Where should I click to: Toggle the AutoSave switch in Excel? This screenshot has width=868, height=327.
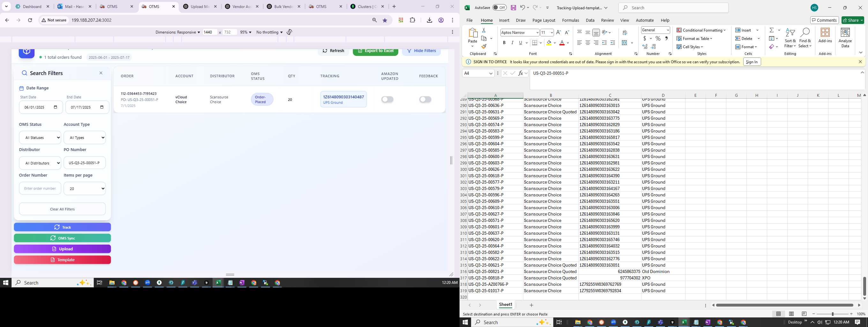(x=499, y=8)
